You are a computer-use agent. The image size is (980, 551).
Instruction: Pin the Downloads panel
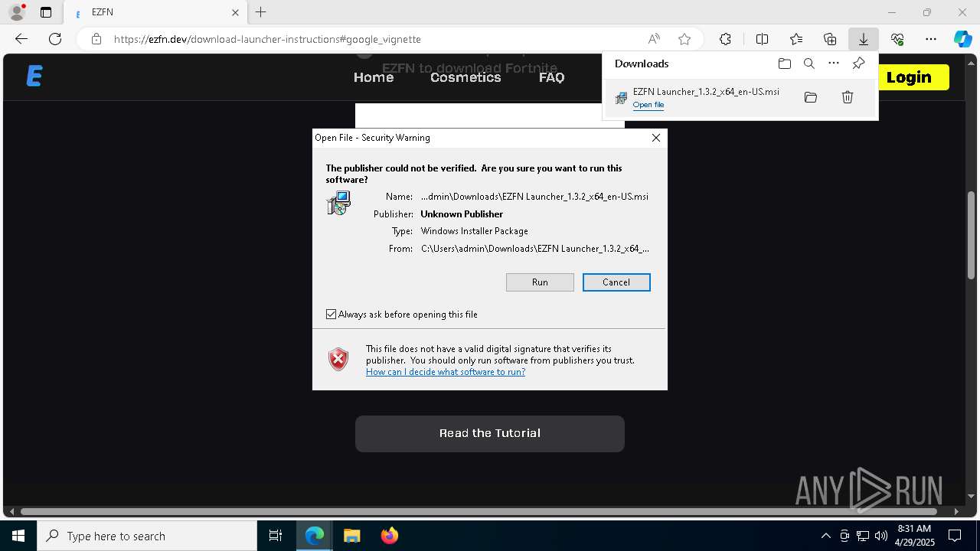pos(858,64)
